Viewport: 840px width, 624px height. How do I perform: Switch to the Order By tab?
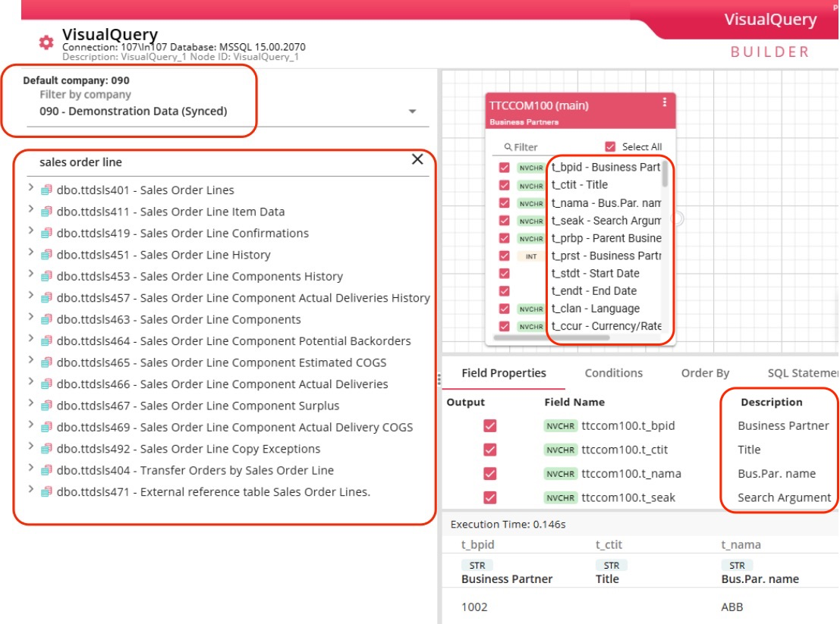(x=705, y=374)
